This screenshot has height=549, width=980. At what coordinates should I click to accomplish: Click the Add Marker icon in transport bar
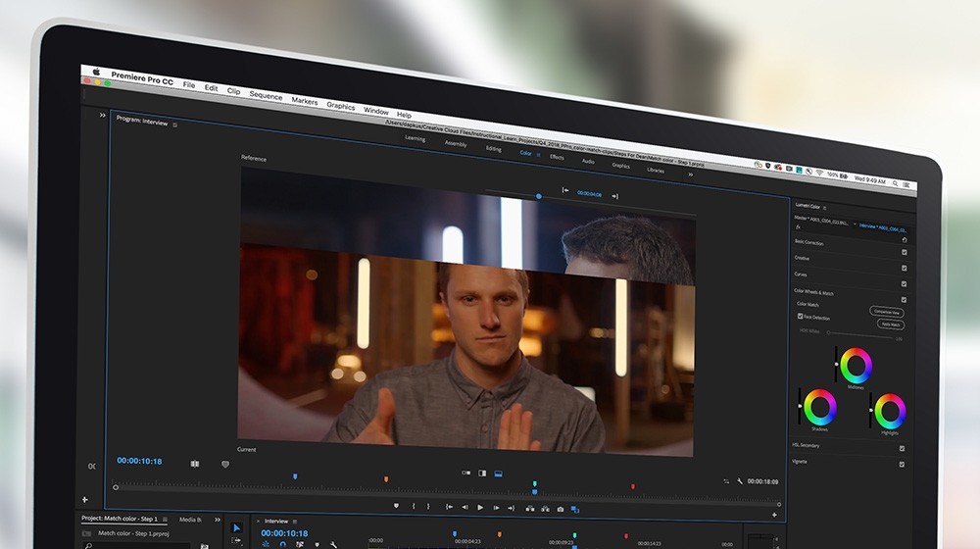[x=396, y=505]
